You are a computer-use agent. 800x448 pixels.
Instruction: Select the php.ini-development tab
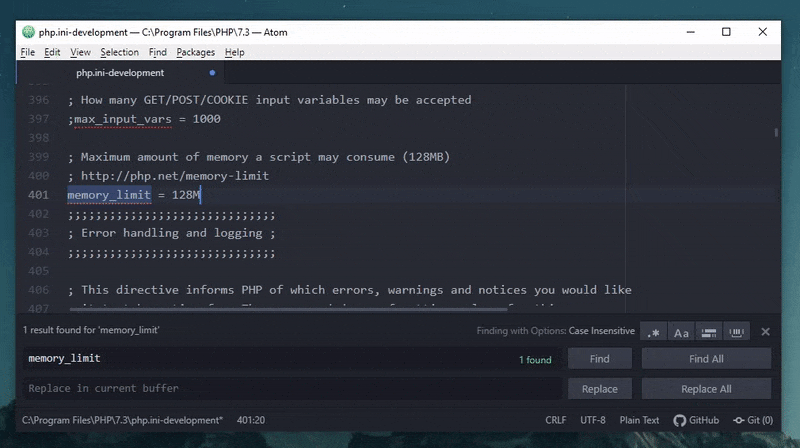[x=120, y=73]
